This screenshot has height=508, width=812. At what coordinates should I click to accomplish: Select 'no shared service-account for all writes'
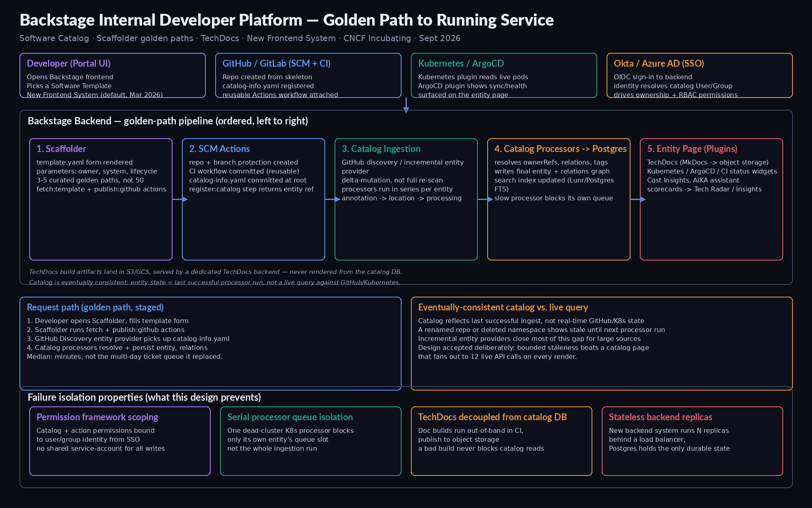[x=101, y=448]
